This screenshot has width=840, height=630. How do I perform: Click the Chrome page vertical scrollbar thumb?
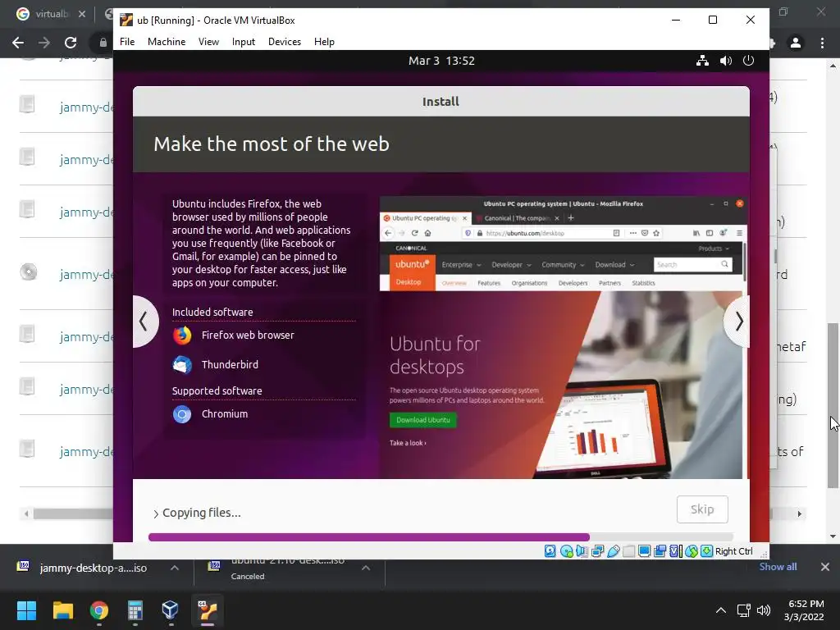point(833,405)
